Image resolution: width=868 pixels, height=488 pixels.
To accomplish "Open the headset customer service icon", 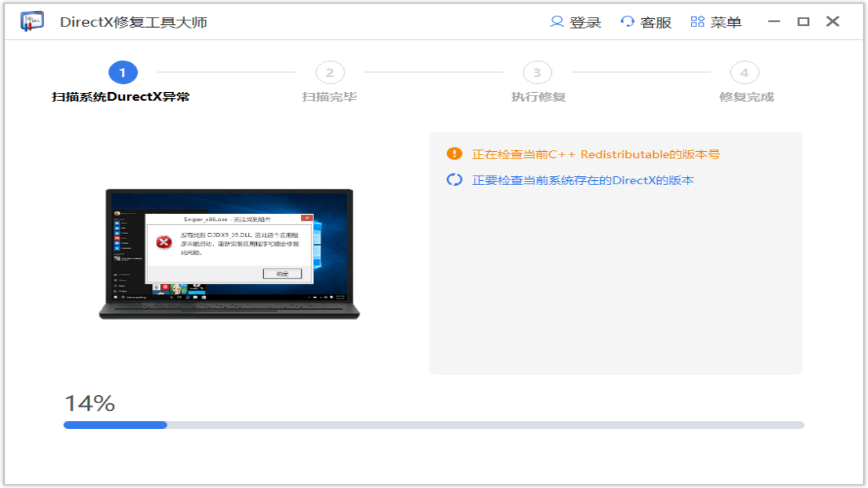I will (625, 21).
